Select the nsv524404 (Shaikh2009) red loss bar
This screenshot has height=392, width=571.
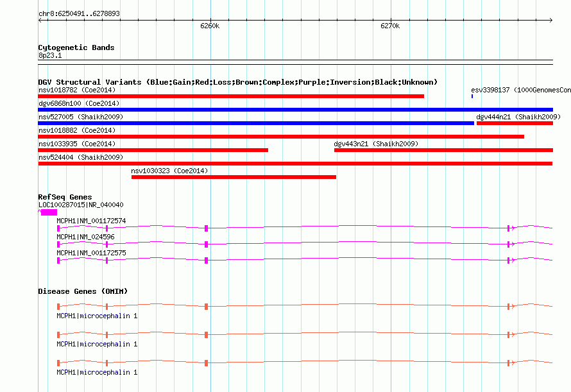(295, 164)
